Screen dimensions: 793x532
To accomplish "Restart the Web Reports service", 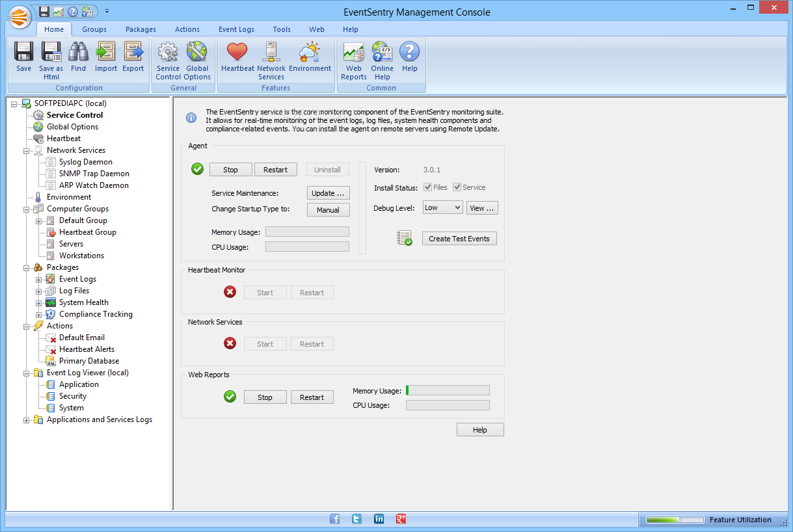I will tap(312, 397).
